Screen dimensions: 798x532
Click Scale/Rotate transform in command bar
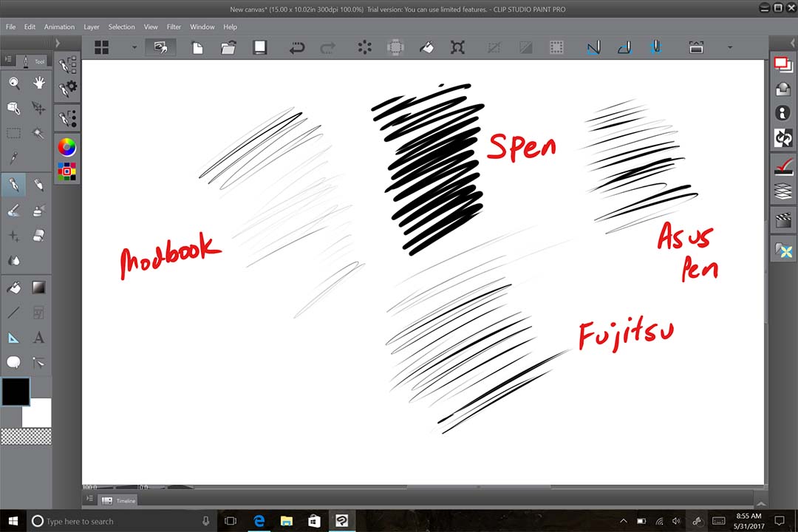coord(457,48)
